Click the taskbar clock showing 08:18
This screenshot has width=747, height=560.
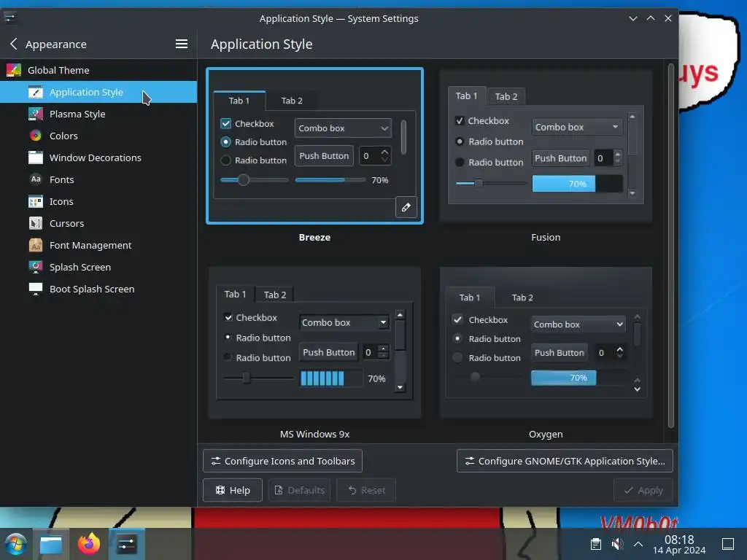pyautogui.click(x=679, y=544)
